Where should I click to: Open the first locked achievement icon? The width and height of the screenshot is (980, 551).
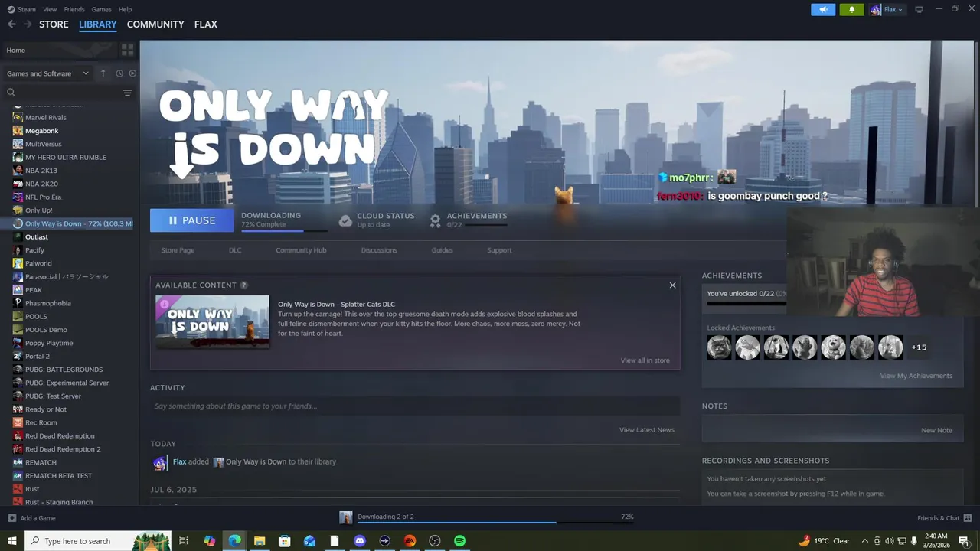click(719, 347)
